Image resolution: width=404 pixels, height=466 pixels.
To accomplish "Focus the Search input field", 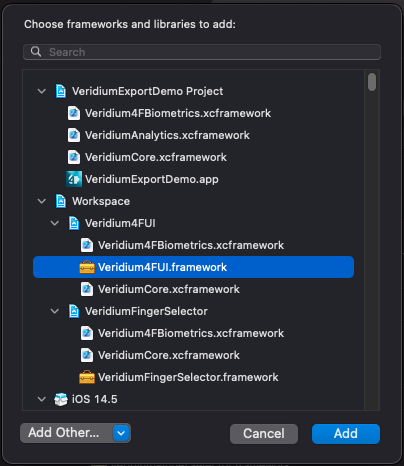I will click(202, 52).
